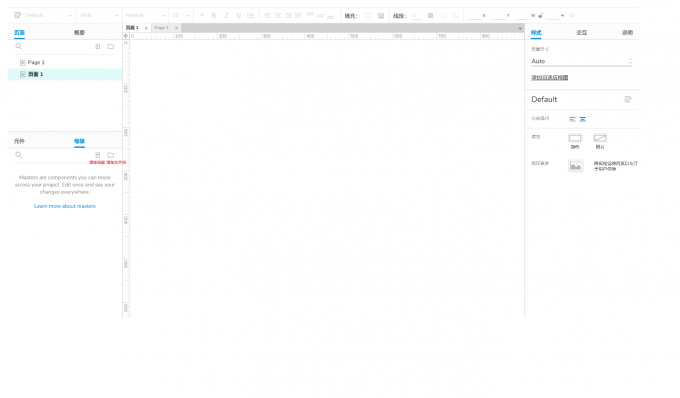Click the Underline formatting icon
Image resolution: width=680 pixels, height=398 pixels.
point(239,16)
